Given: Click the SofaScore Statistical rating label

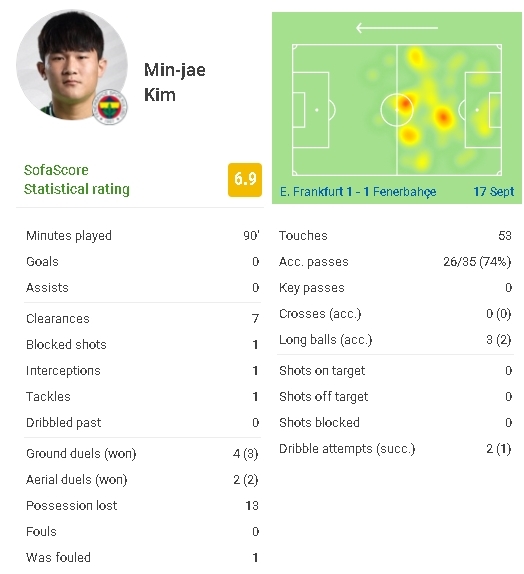Looking at the screenshot, I should click(77, 180).
